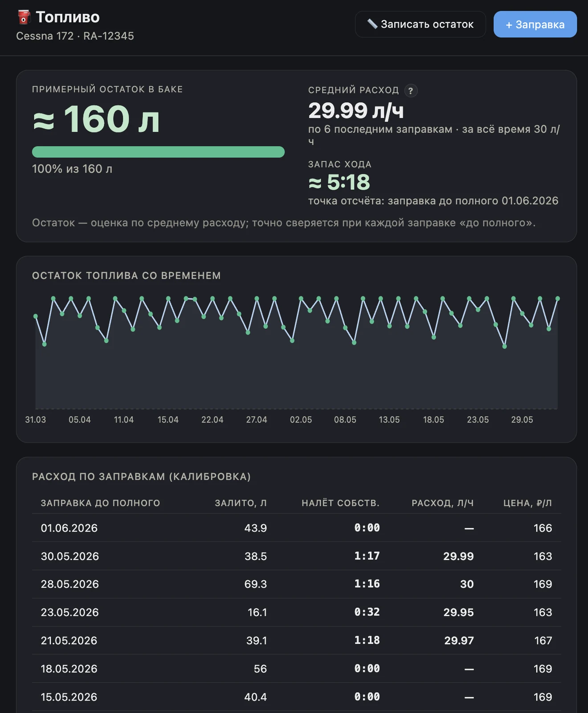This screenshot has height=713, width=588.
Task: Click the pencil icon in Записать остаток
Action: point(372,24)
